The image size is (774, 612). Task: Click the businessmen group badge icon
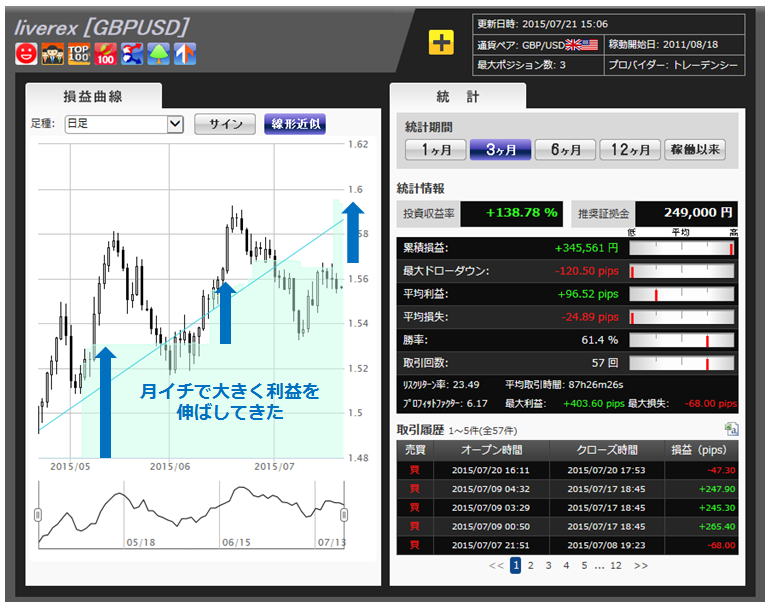pyautogui.click(x=53, y=53)
